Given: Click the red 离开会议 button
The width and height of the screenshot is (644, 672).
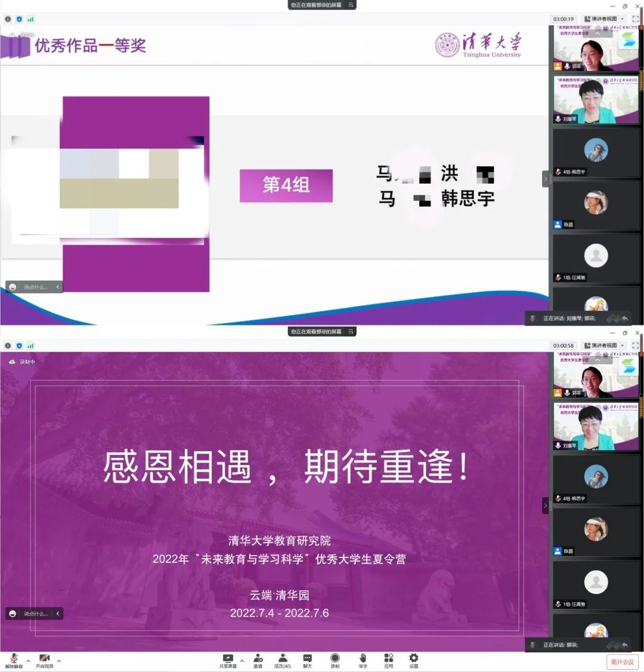Looking at the screenshot, I should point(622,662).
